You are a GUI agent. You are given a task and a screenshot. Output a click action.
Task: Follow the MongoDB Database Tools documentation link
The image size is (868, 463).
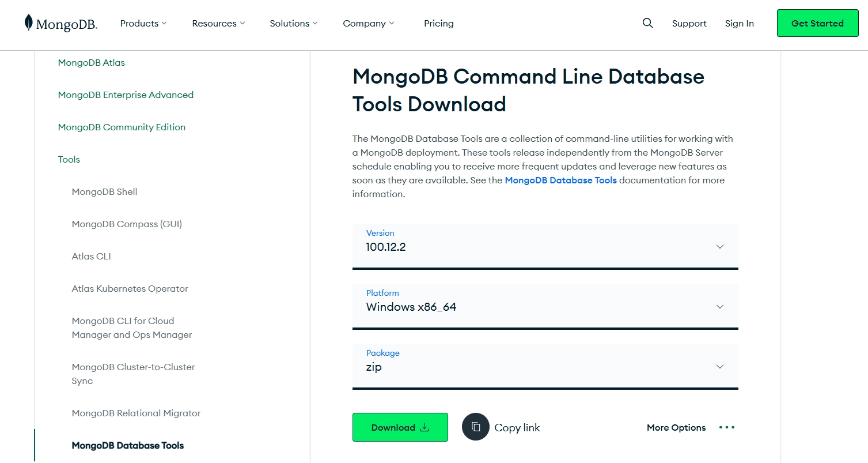tap(560, 180)
